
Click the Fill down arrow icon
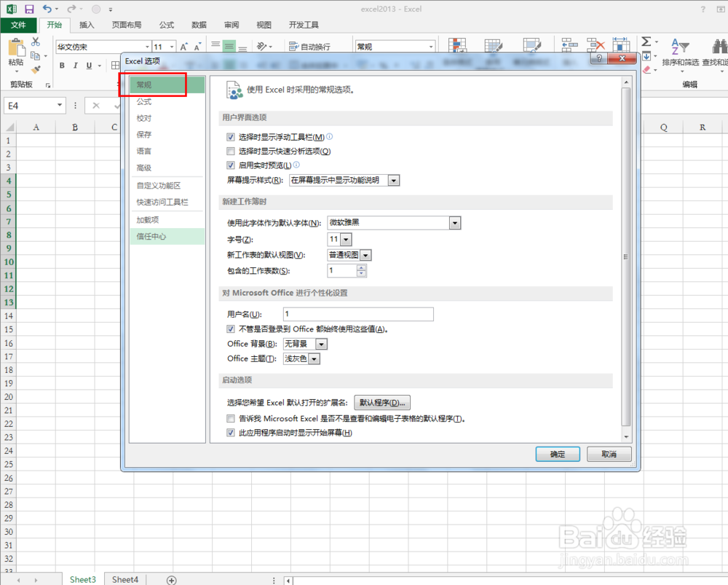646,57
